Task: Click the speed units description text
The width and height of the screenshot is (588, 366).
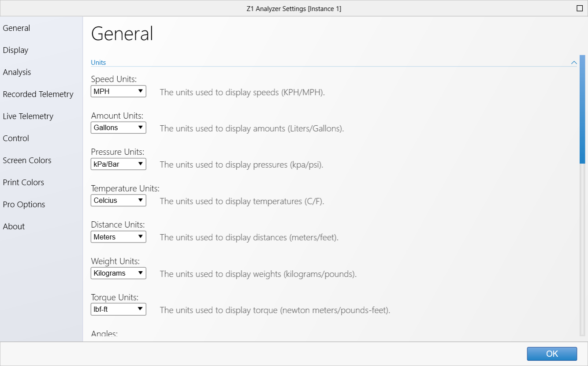Action: 242,92
